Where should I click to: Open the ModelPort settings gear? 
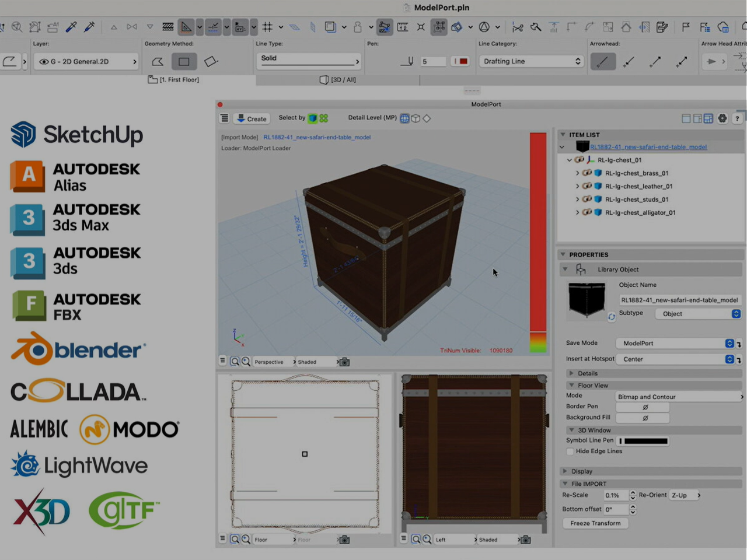pyautogui.click(x=722, y=118)
